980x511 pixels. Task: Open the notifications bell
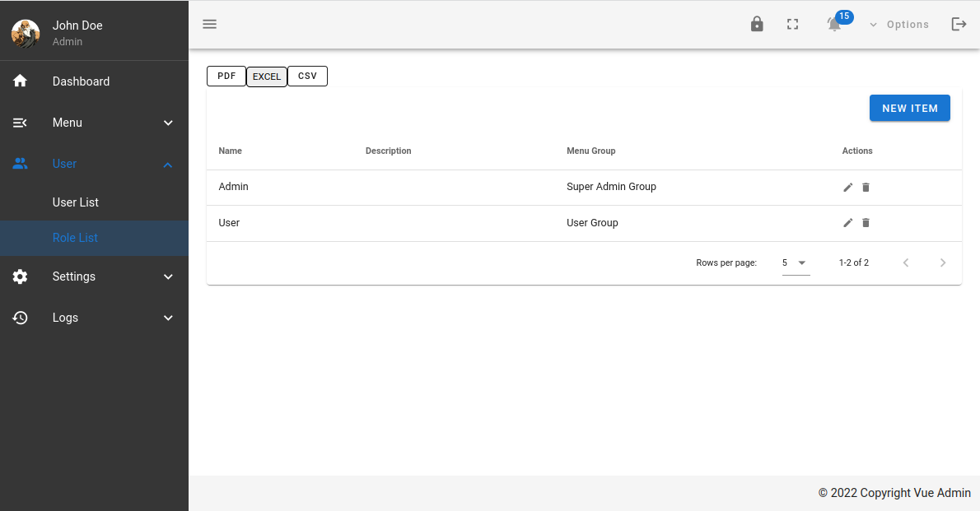[x=835, y=24]
